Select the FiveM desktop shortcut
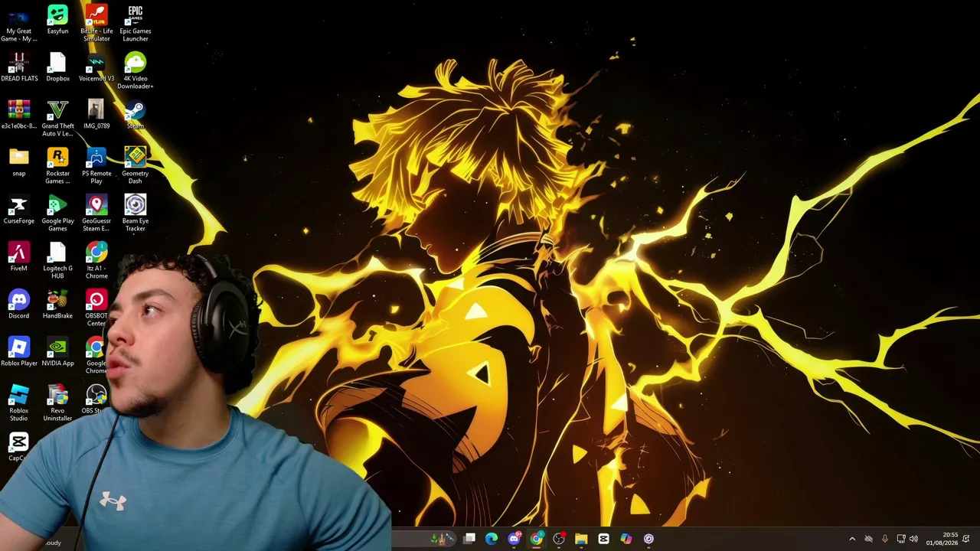 (18, 257)
